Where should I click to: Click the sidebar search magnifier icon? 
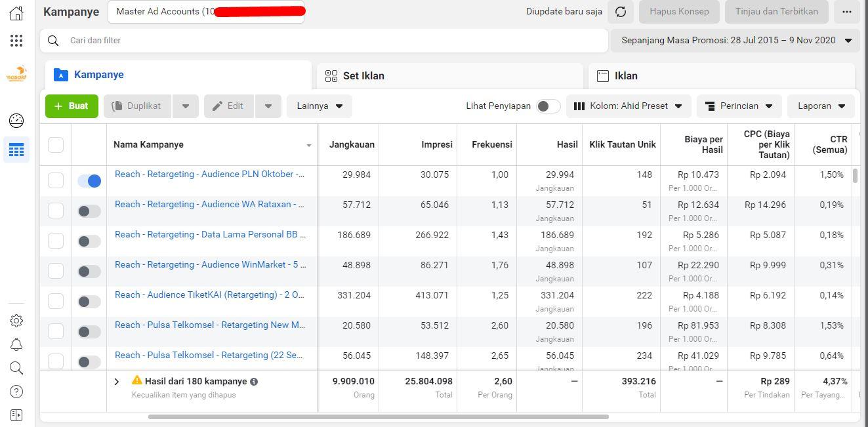point(16,368)
